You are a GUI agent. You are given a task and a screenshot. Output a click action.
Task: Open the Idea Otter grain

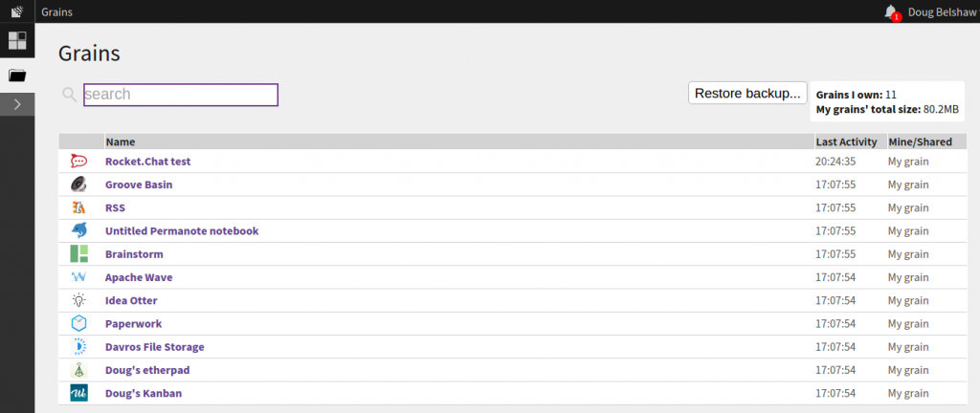(131, 300)
